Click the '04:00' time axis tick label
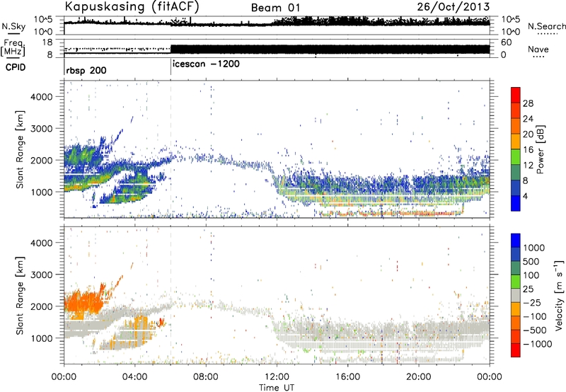 click(x=135, y=377)
